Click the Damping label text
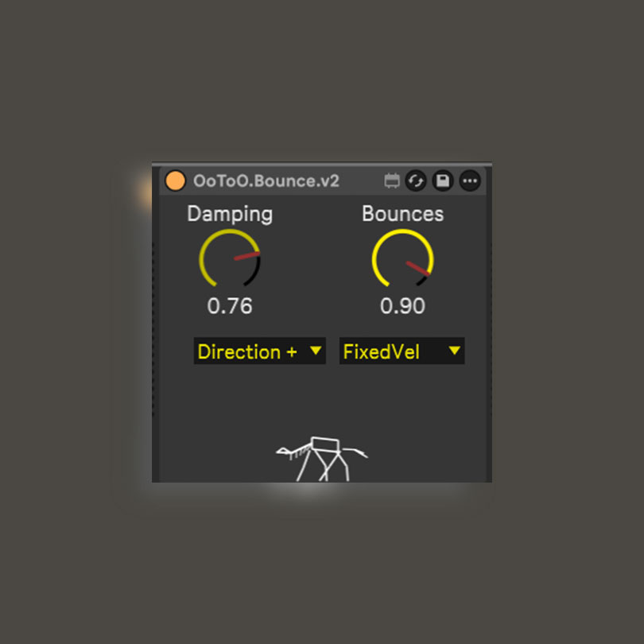Viewport: 644px width, 644px height. coord(230,214)
